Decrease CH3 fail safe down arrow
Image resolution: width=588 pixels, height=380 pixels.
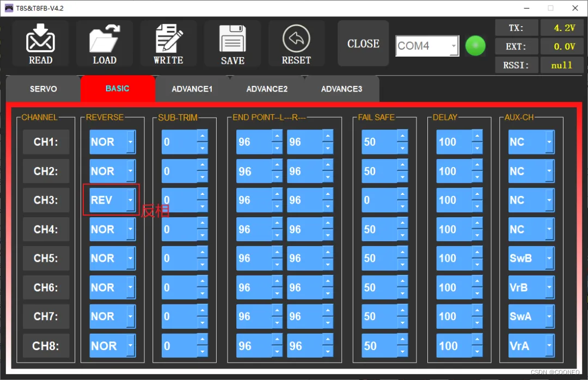[402, 206]
